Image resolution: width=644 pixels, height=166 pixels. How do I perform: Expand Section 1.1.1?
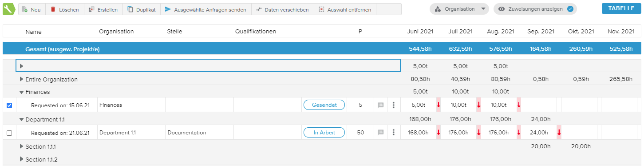[21, 146]
